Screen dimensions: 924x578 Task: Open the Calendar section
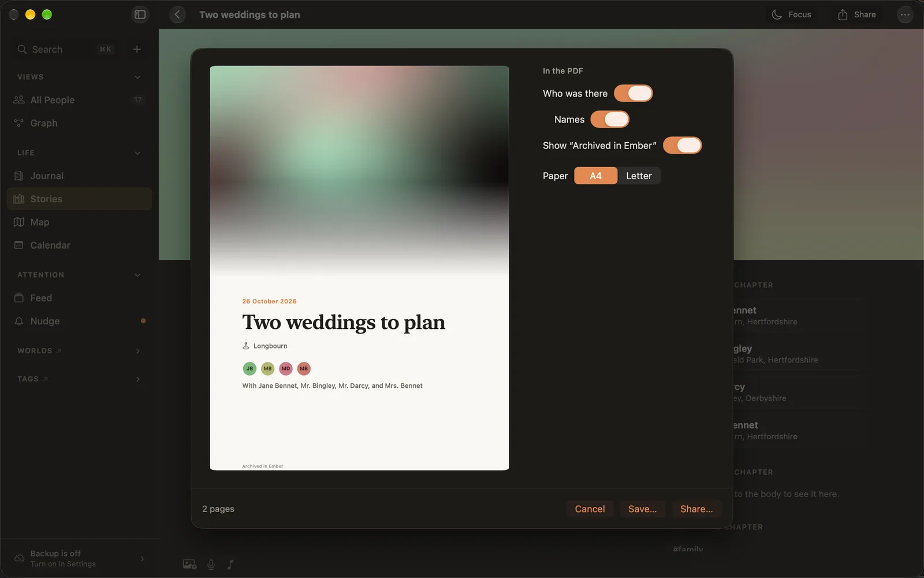[x=79, y=245]
